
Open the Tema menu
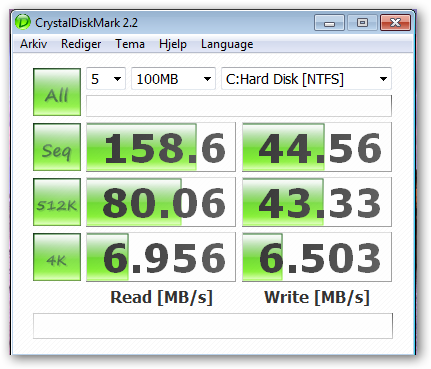pos(130,44)
